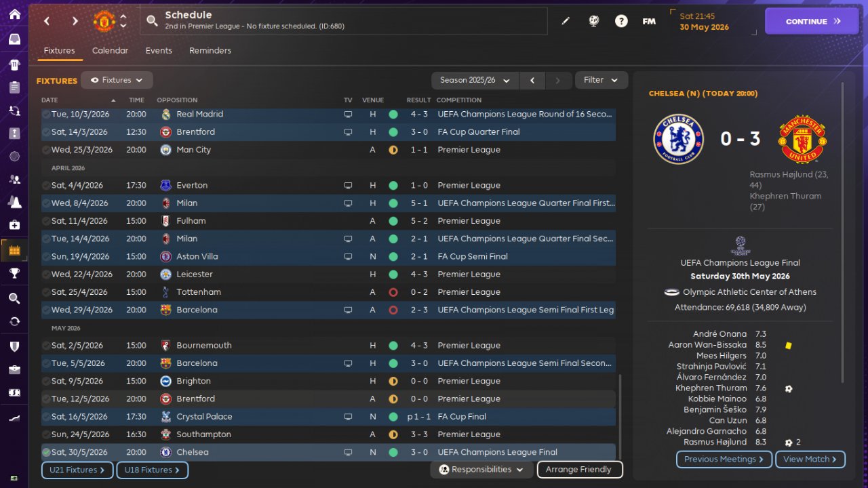868x488 pixels.
Task: Open the Fixtures view dropdown
Action: pyautogui.click(x=117, y=80)
